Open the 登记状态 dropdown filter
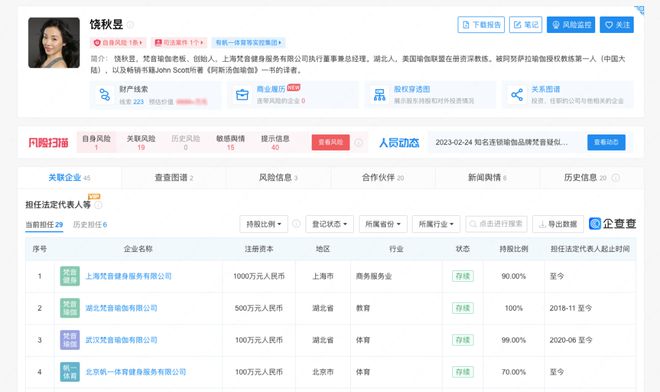 click(x=330, y=224)
